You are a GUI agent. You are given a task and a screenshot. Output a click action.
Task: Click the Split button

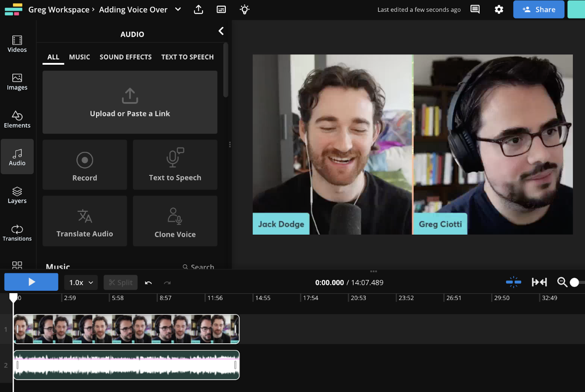(x=121, y=283)
